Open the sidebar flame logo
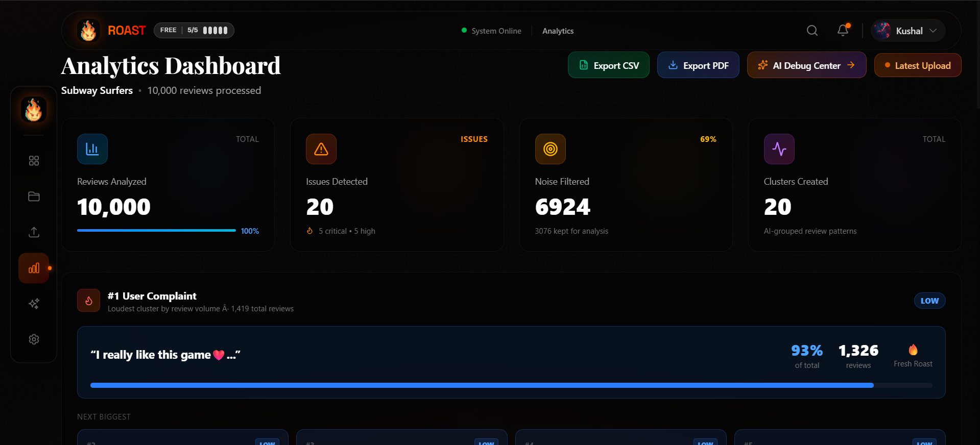 pos(34,110)
